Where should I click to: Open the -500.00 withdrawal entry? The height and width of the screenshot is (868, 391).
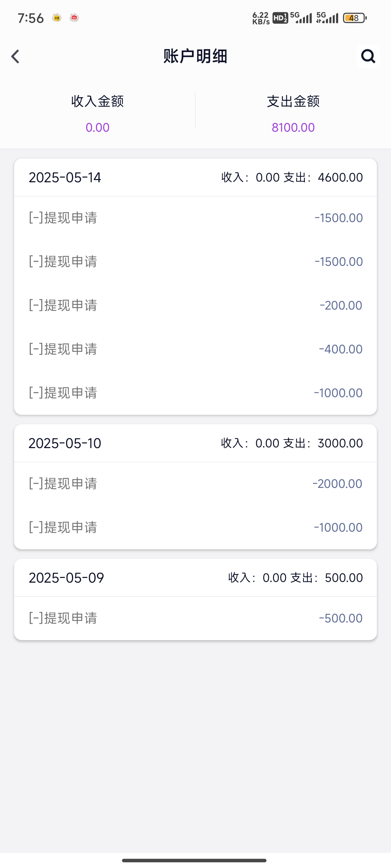coord(195,618)
